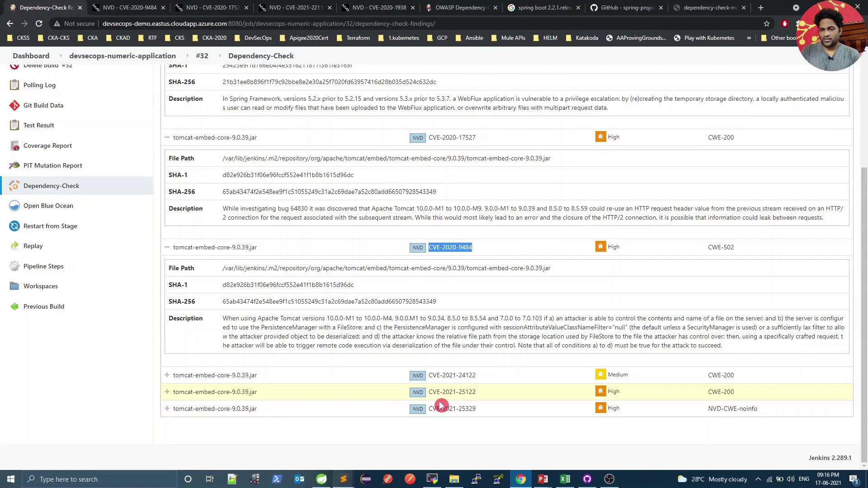This screenshot has width=868, height=488.
Task: Click the Workspaces folder icon
Action: pyautogui.click(x=14, y=286)
